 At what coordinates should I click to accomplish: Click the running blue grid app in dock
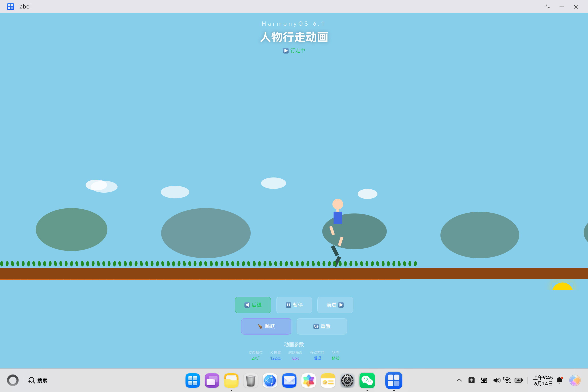[x=394, y=380]
